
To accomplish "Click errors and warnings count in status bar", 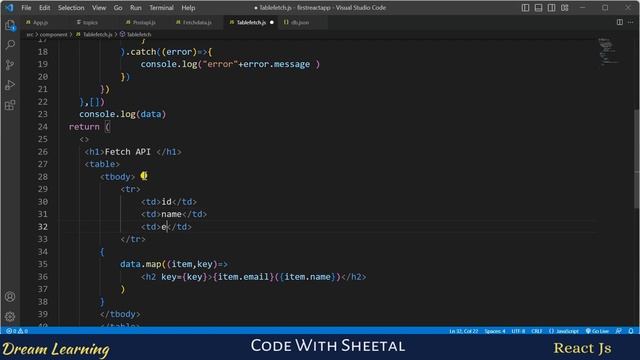I will [x=17, y=331].
